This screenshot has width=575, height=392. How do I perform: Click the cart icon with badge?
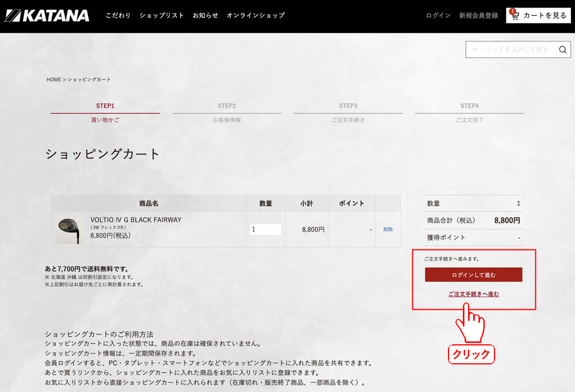[514, 16]
